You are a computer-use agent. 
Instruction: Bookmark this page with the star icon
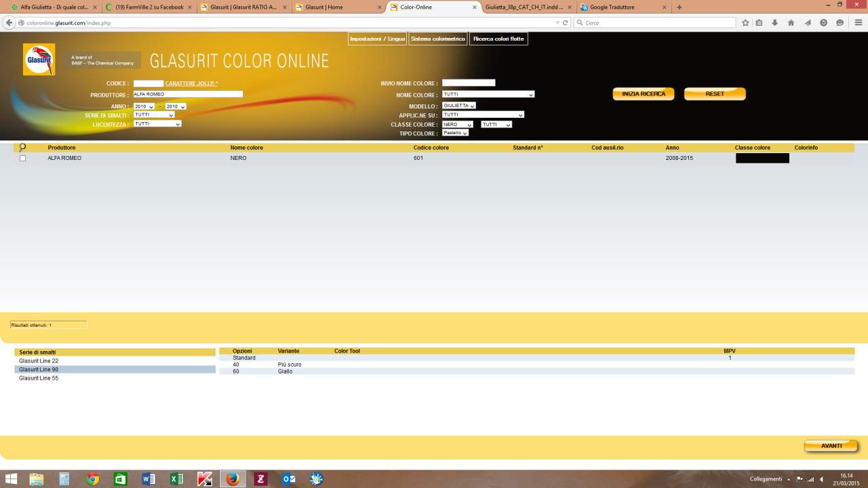pyautogui.click(x=745, y=22)
